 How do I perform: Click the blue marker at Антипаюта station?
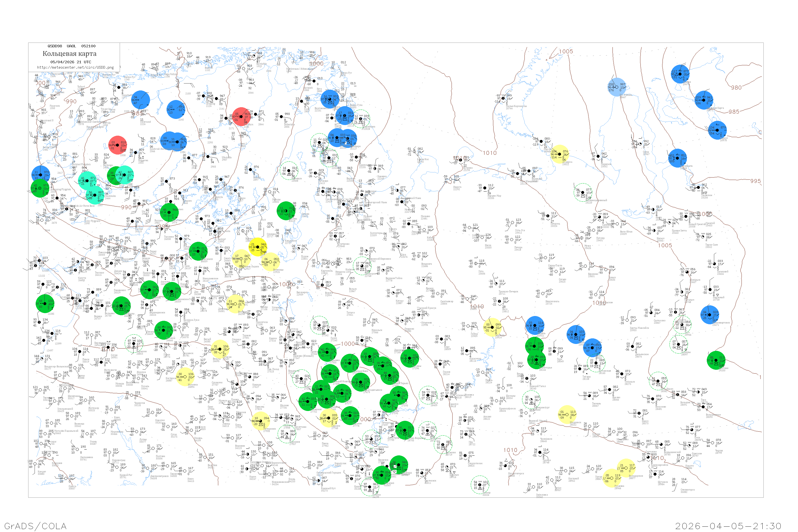(678, 158)
